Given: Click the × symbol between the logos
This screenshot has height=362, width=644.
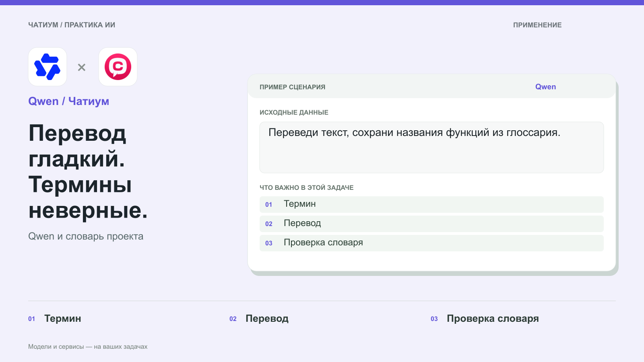Looking at the screenshot, I should click(82, 67).
